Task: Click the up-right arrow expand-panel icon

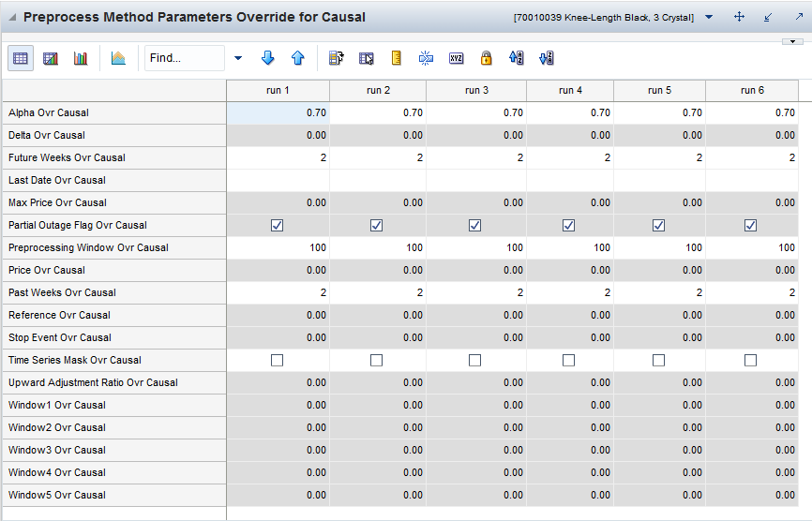Action: pyautogui.click(x=799, y=17)
